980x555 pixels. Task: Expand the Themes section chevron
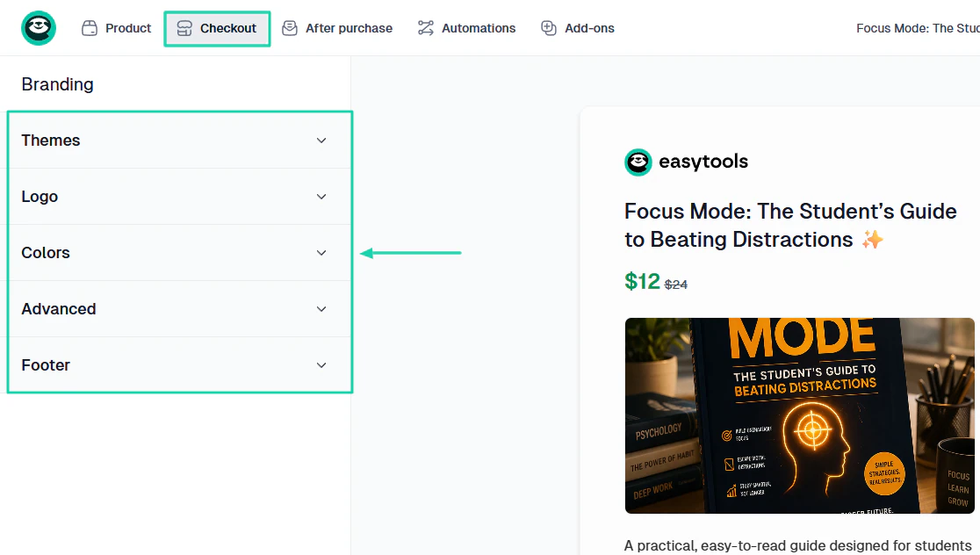pos(321,141)
